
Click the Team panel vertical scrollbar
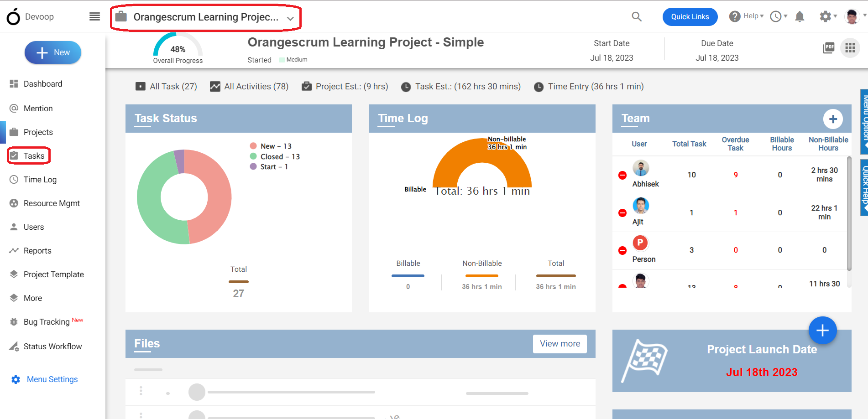click(849, 214)
